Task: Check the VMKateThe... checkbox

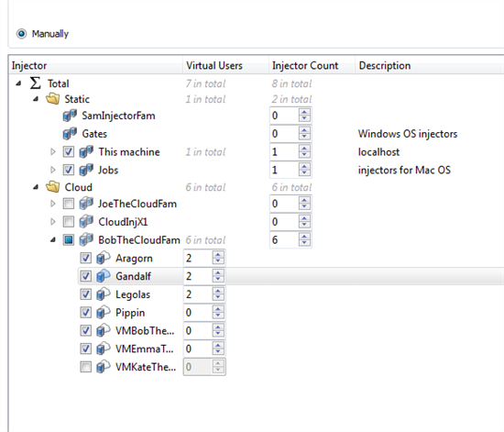Action: click(85, 367)
